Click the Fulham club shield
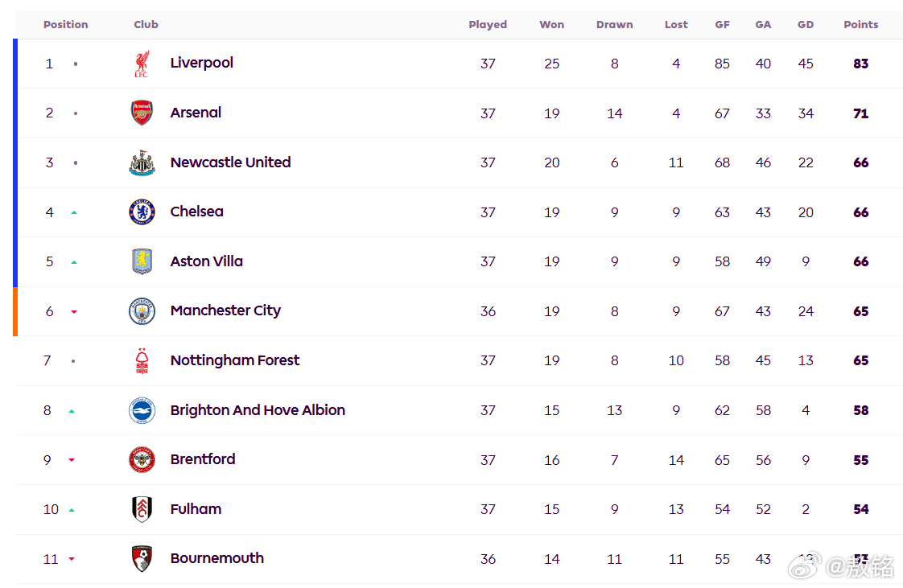The width and height of the screenshot is (903, 588). point(142,509)
